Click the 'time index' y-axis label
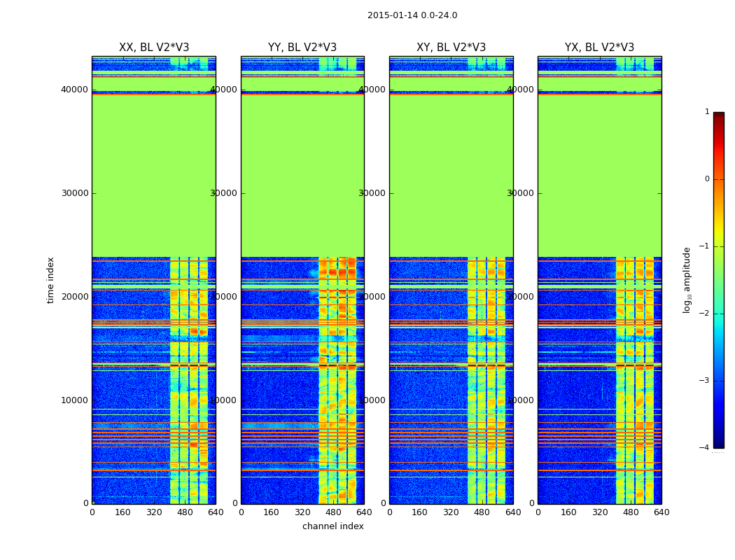The height and width of the screenshot is (560, 735). [x=50, y=280]
